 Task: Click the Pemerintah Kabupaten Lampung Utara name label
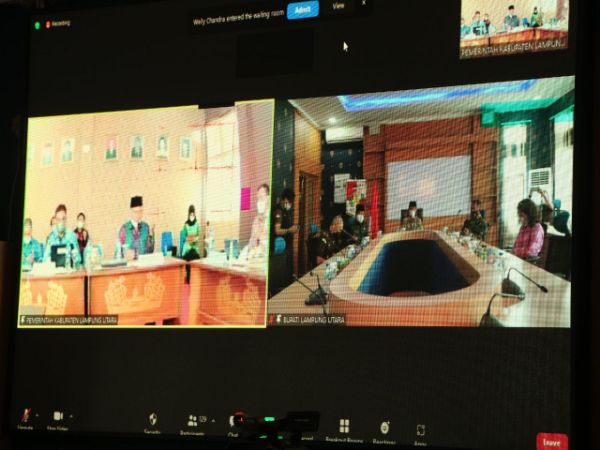(x=68, y=320)
